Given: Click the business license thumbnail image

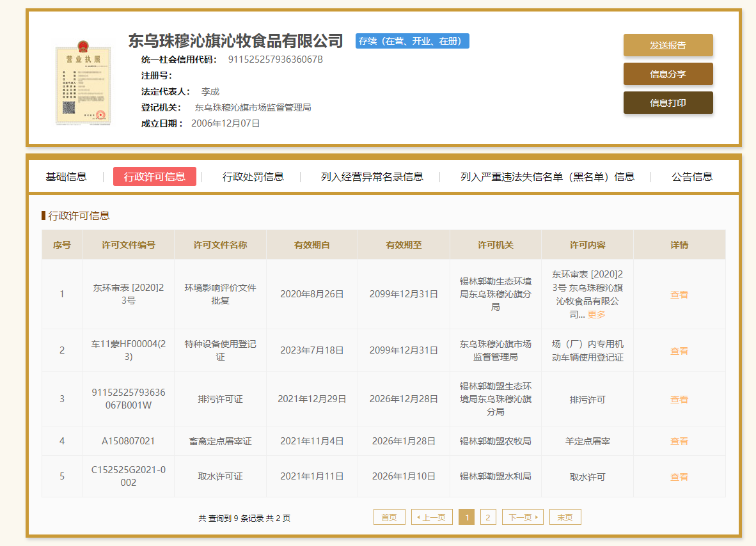Looking at the screenshot, I should 83,83.
